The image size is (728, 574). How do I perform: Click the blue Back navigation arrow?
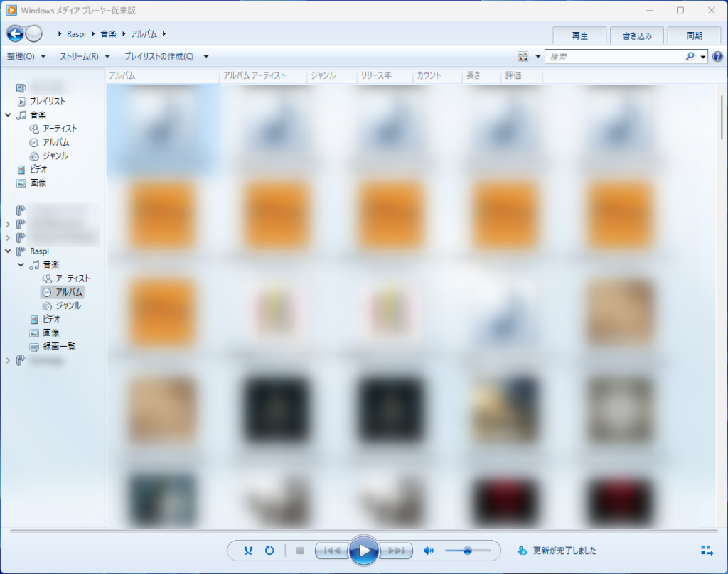[15, 33]
